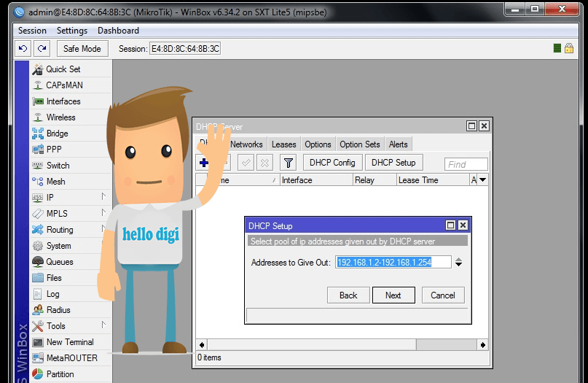Viewport: 588px width, 383px height.
Task: Click the Enable checkmark icon in DHCP Server
Action: (246, 163)
